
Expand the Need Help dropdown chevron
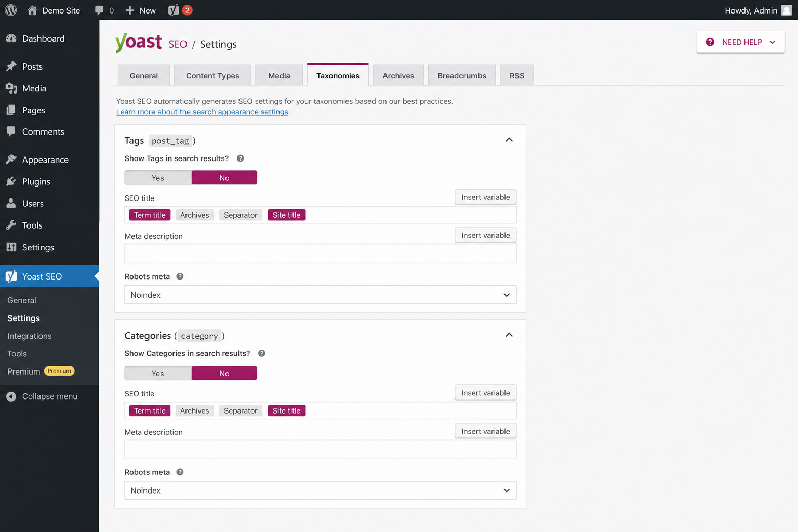coord(773,42)
